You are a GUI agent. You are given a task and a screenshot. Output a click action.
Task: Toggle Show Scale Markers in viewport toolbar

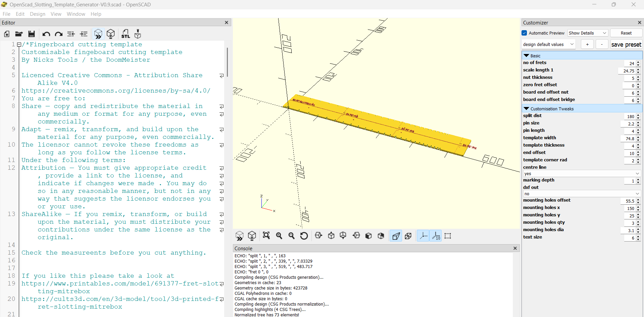436,236
